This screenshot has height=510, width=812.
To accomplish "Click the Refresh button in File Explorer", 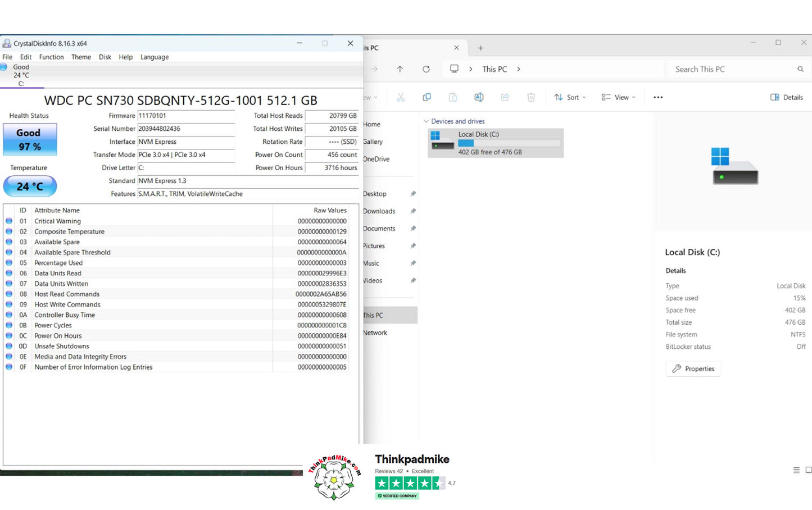I will tap(426, 69).
